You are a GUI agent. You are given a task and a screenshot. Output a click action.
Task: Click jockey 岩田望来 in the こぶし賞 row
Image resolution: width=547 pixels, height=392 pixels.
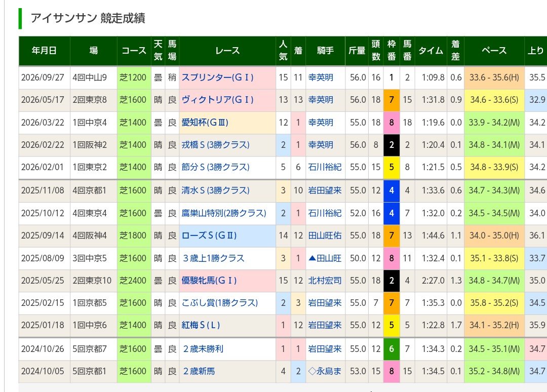pos(325,303)
